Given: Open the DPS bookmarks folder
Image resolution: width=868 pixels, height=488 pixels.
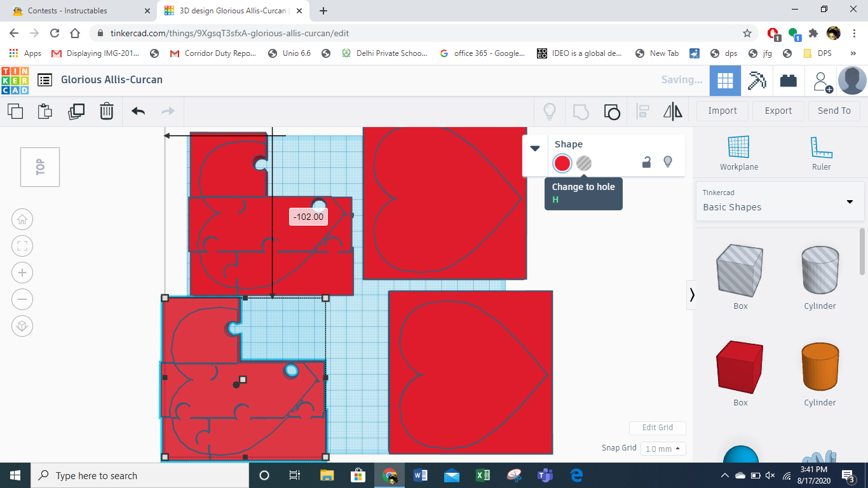Looking at the screenshot, I should point(818,53).
